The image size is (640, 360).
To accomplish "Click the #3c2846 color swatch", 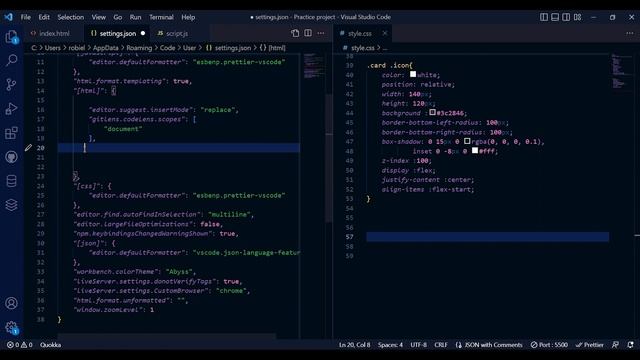I will pyautogui.click(x=432, y=112).
